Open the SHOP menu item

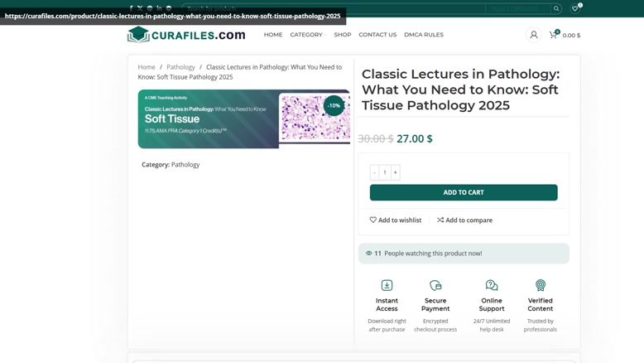(343, 35)
